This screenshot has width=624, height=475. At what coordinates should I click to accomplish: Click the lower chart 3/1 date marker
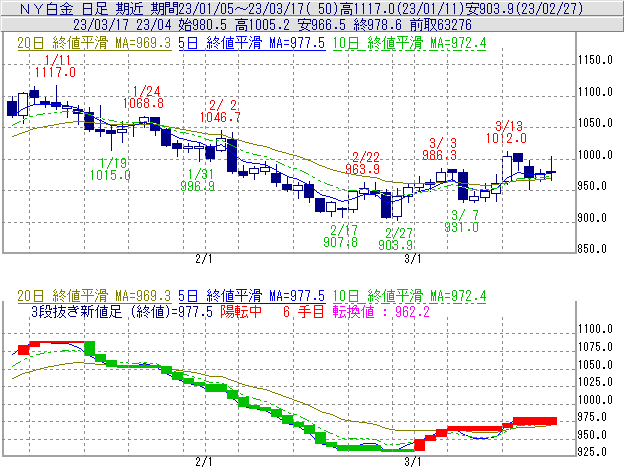[x=413, y=462]
